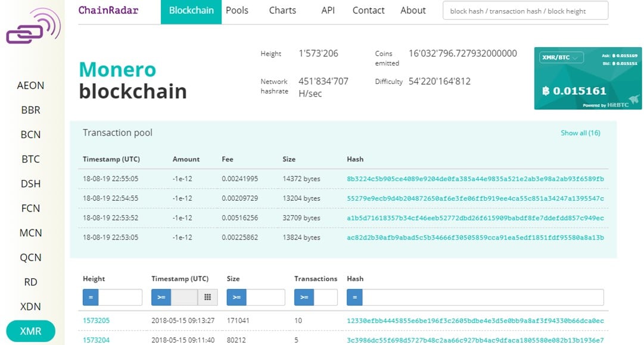Select BTC in the coin sidebar
This screenshot has height=345, width=644.
tap(30, 159)
